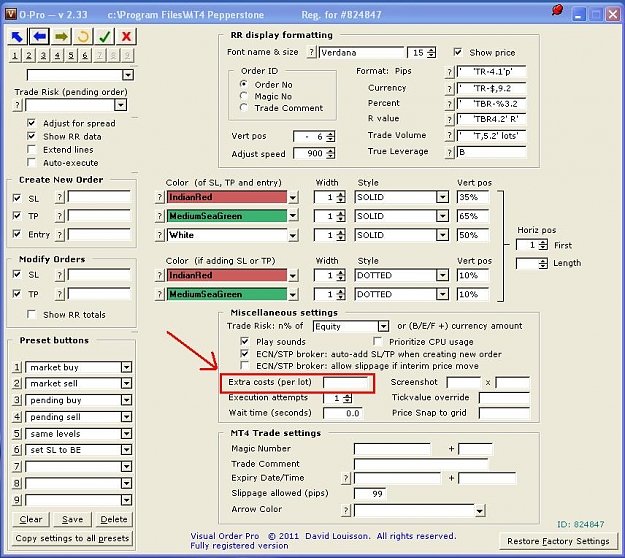The height and width of the screenshot is (558, 625).
Task: Open help for Pips format field
Action: click(x=450, y=72)
